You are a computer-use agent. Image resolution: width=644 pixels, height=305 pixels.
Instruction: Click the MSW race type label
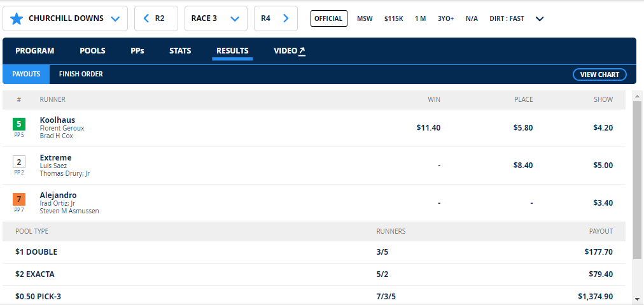click(x=365, y=18)
